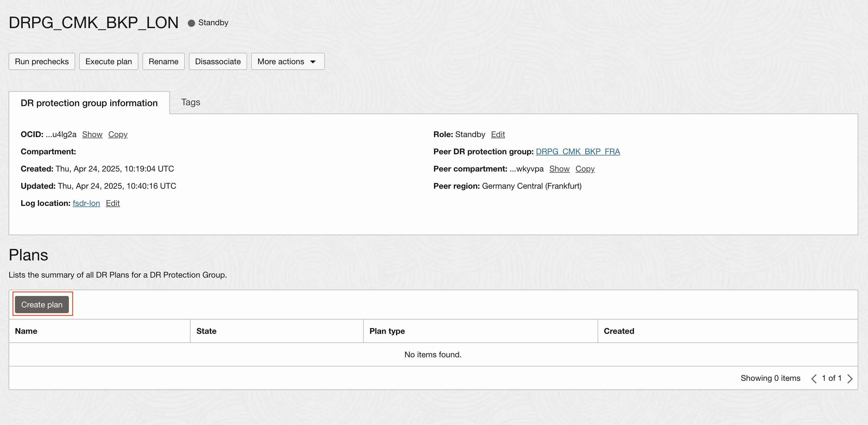Show the peer compartment OCID
Image resolution: width=868 pixels, height=425 pixels.
click(559, 169)
